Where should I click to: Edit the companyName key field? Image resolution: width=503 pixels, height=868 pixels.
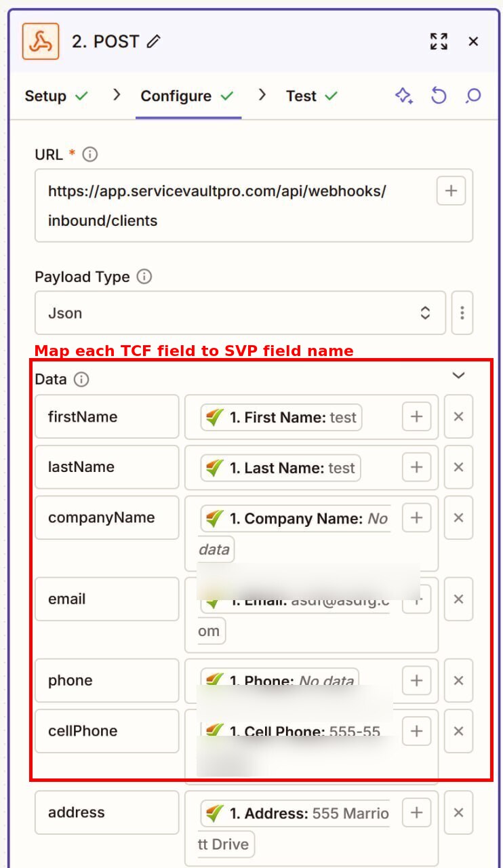point(107,517)
